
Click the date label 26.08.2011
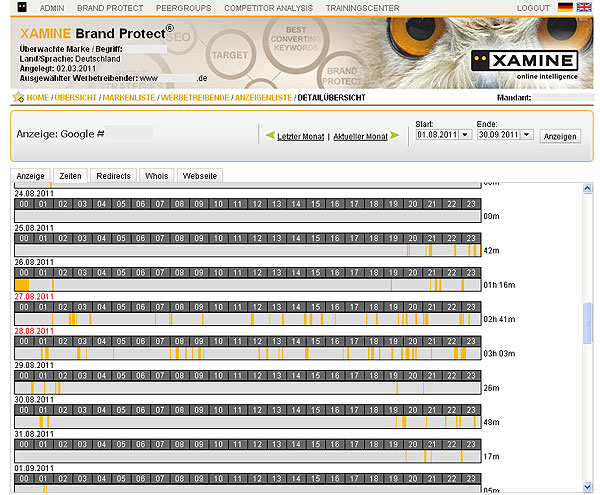[34, 262]
